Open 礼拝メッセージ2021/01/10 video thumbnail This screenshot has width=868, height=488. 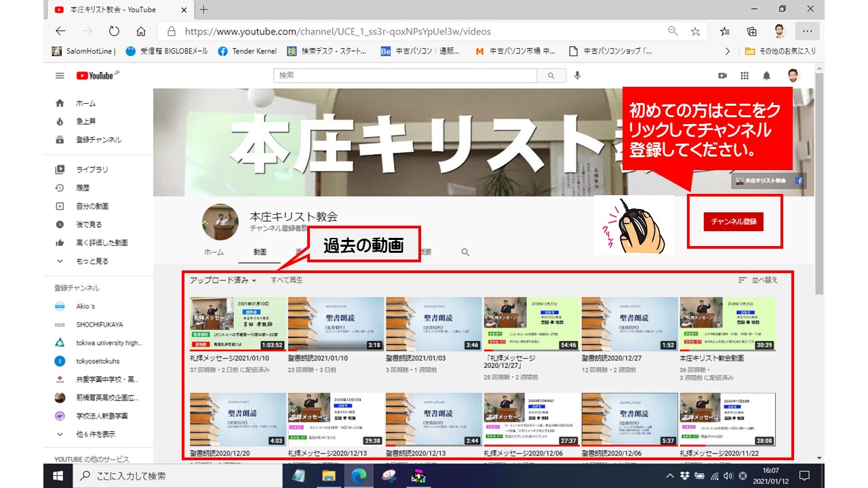coord(238,323)
